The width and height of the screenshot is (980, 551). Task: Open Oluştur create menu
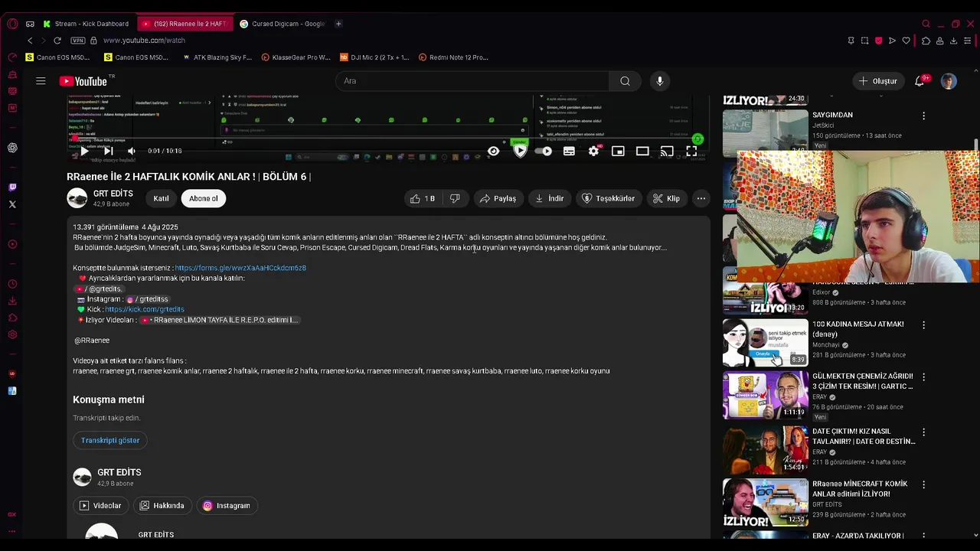click(x=877, y=81)
